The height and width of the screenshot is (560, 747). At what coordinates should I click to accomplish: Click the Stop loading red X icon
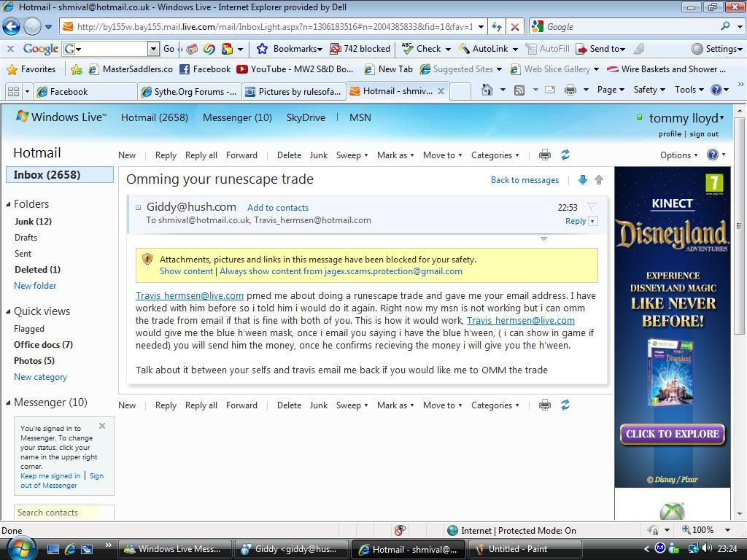[515, 27]
